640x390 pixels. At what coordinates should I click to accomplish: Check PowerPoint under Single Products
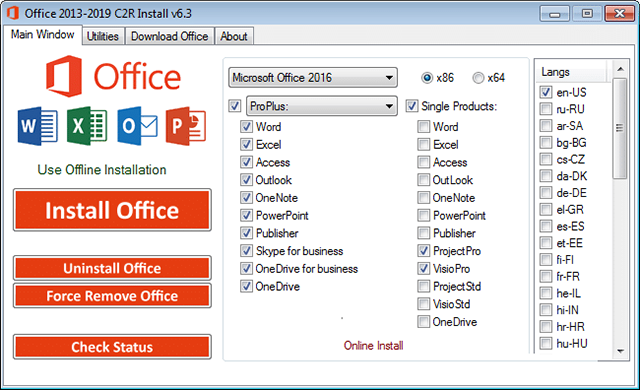[424, 215]
